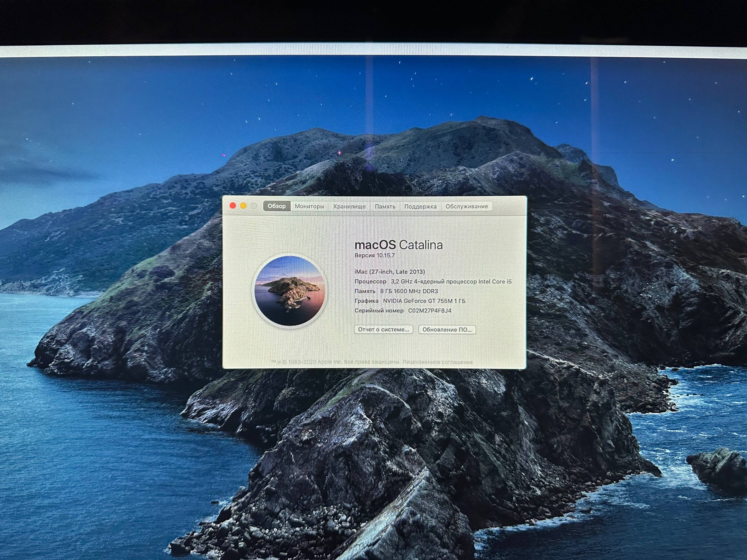Click the Обновление ПО button
The width and height of the screenshot is (747, 560).
(447, 330)
